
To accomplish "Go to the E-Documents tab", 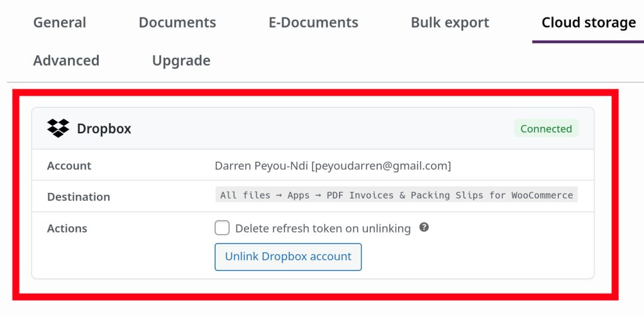I will (x=313, y=23).
